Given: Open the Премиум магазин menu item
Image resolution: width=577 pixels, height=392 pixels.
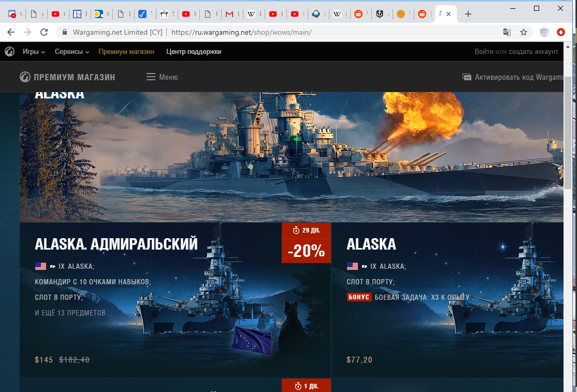Looking at the screenshot, I should pos(126,52).
